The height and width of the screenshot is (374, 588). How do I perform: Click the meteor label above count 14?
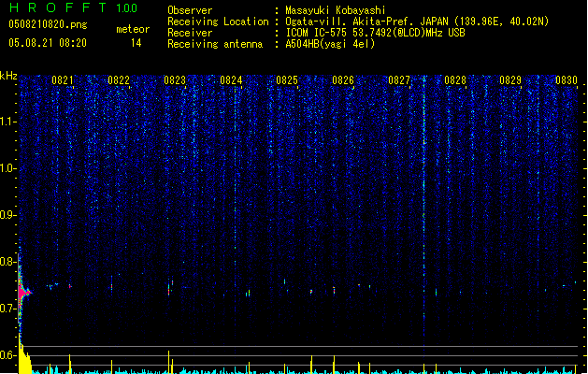click(x=133, y=29)
